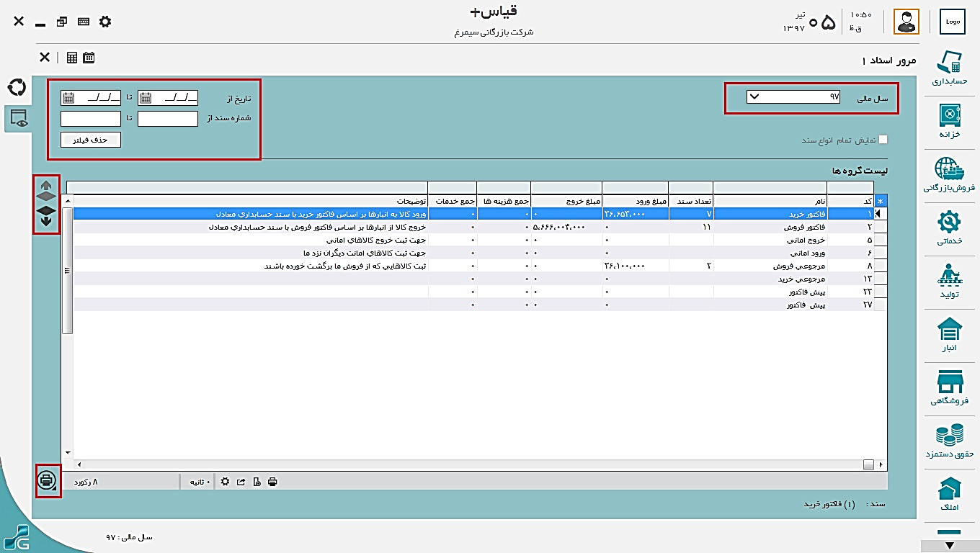
Task: Toggle the window preview eye icon
Action: pyautogui.click(x=18, y=119)
